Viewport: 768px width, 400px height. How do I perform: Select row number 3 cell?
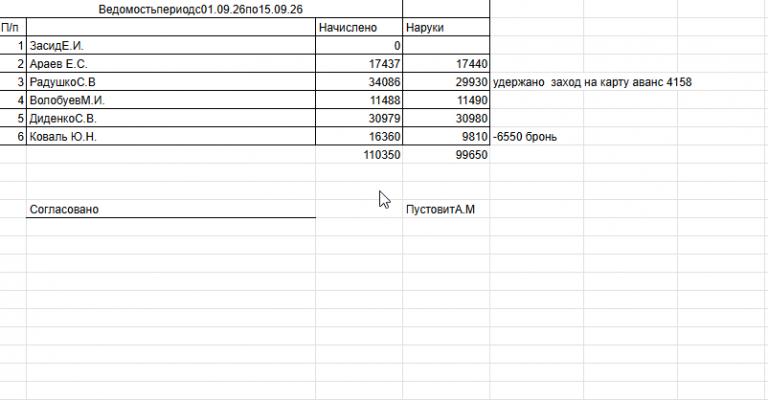13,82
